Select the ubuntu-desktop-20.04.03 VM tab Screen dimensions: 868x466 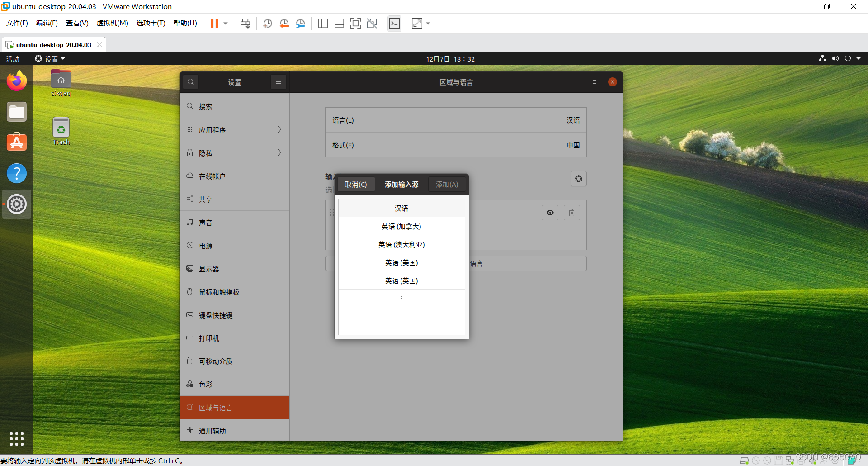click(53, 45)
